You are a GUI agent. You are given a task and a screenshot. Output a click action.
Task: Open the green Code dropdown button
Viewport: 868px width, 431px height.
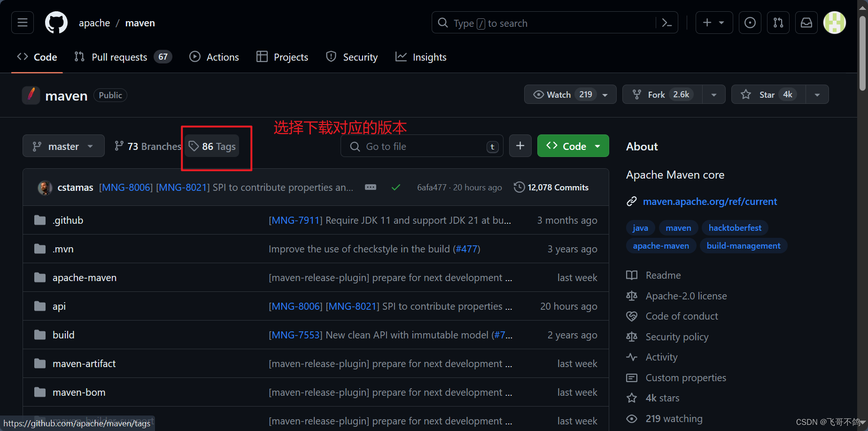pos(573,146)
